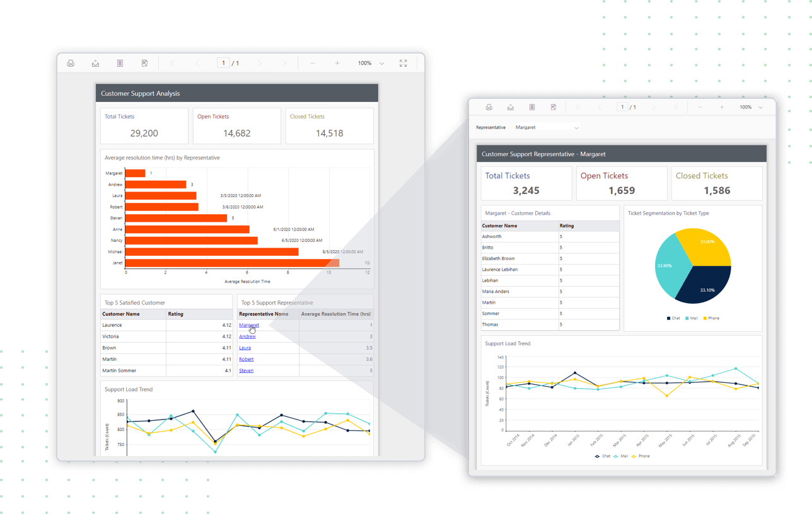Open Robert link in Top 5 Representatives
Image resolution: width=812 pixels, height=514 pixels.
(246, 359)
